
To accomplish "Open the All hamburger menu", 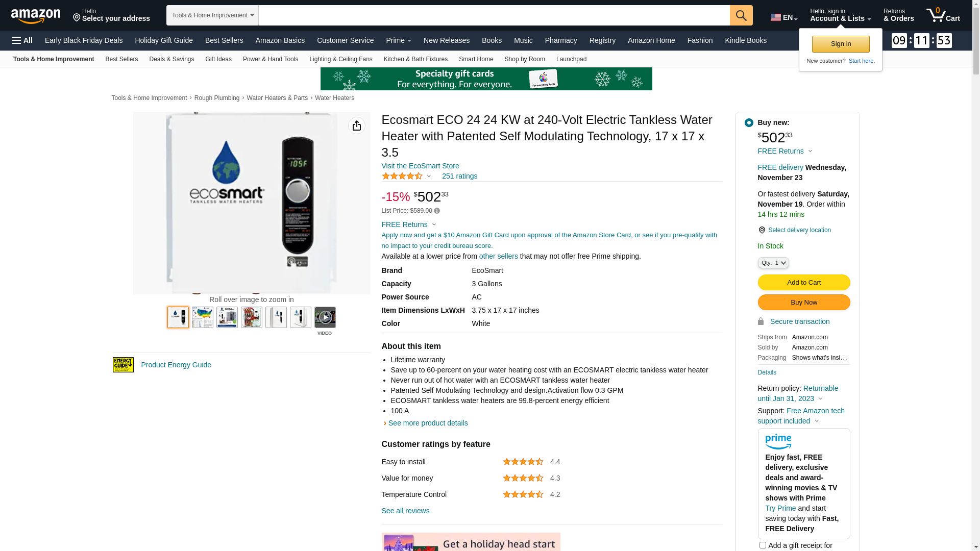I will click(22, 40).
